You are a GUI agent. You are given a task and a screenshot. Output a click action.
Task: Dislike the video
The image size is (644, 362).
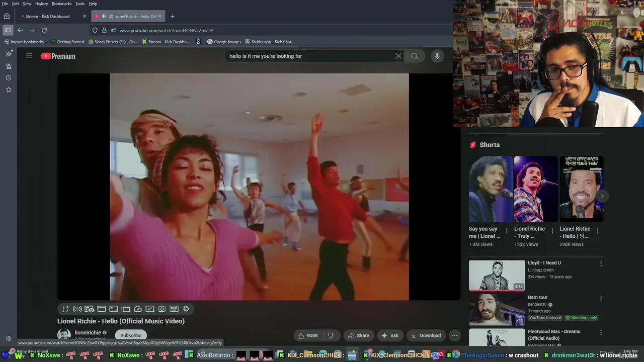[x=331, y=335]
